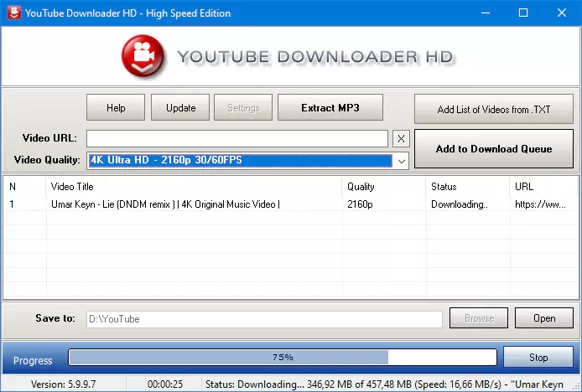Expand the Video Quality dropdown arrow

pyautogui.click(x=401, y=160)
